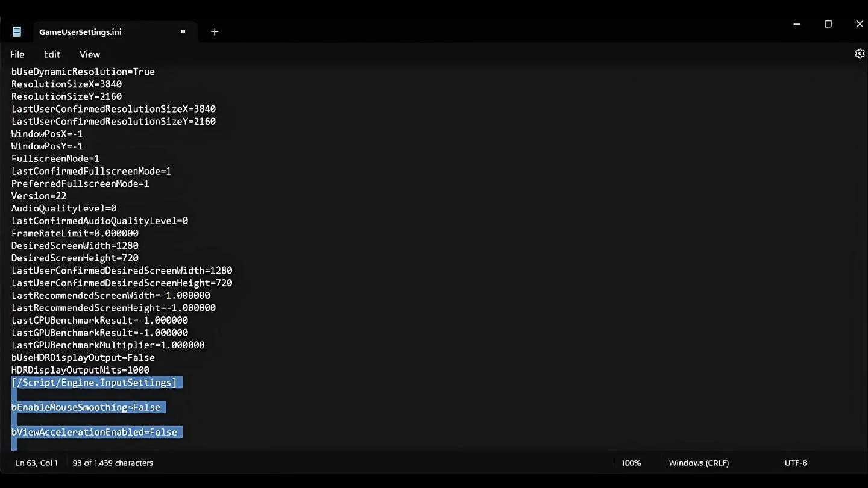This screenshot has height=488, width=868.
Task: Click line LastUserConfirmedDesiredScreenWidth=1280
Action: tap(122, 271)
